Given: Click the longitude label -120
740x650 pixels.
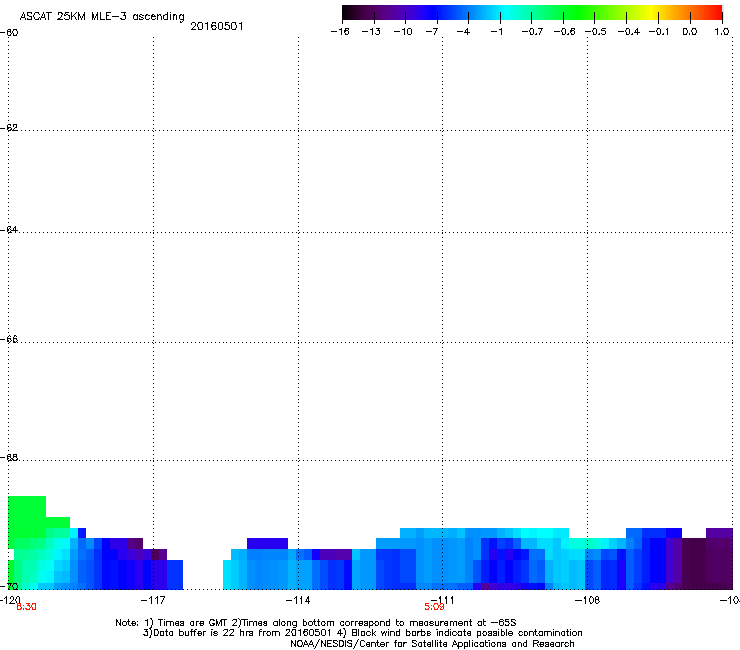Looking at the screenshot, I should click(10, 600).
